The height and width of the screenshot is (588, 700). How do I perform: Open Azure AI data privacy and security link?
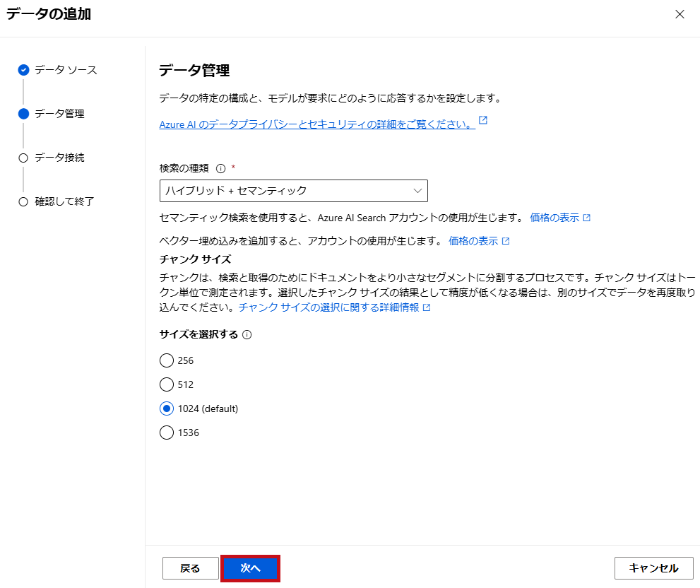click(x=317, y=124)
